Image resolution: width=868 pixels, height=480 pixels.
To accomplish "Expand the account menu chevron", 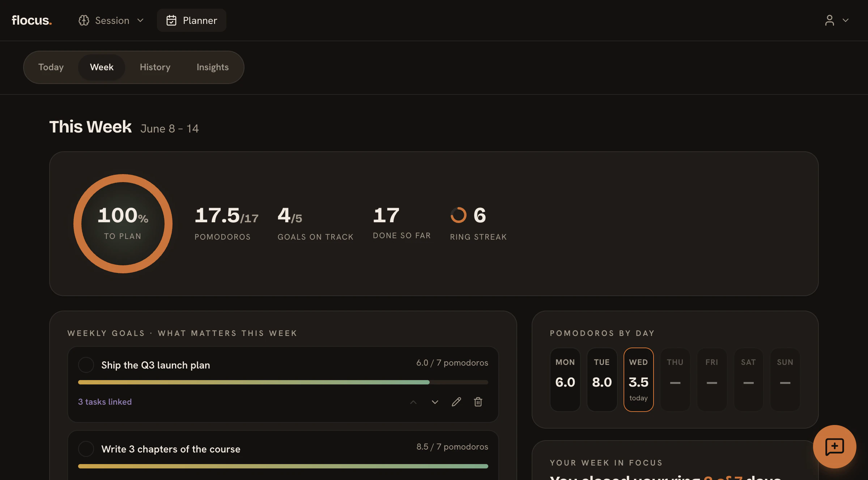I will pos(846,20).
